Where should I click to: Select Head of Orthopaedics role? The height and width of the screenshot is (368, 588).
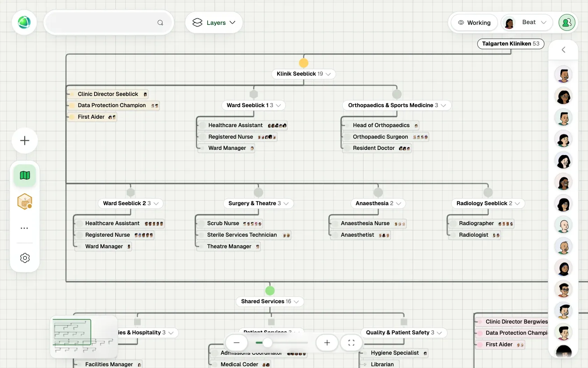click(381, 125)
